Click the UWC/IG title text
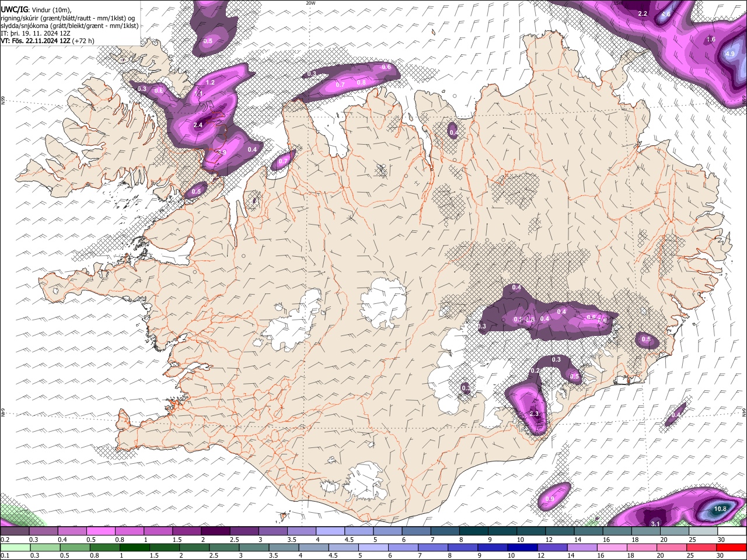The width and height of the screenshot is (747, 560). tap(14, 9)
